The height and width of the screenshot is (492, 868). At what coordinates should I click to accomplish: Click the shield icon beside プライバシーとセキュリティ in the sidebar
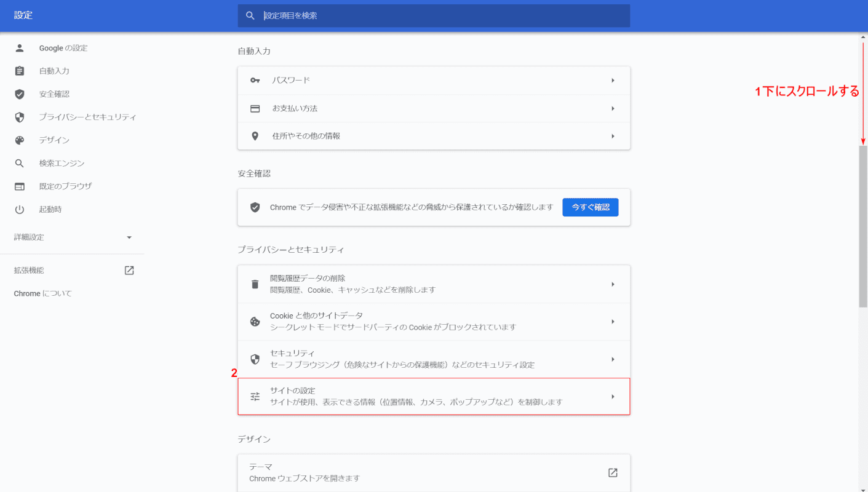tap(20, 117)
